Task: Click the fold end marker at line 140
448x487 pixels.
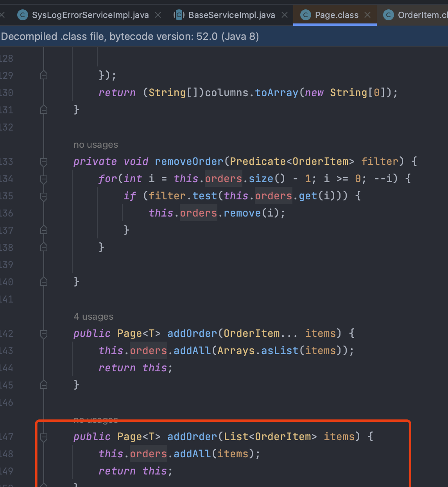Action: click(x=44, y=282)
